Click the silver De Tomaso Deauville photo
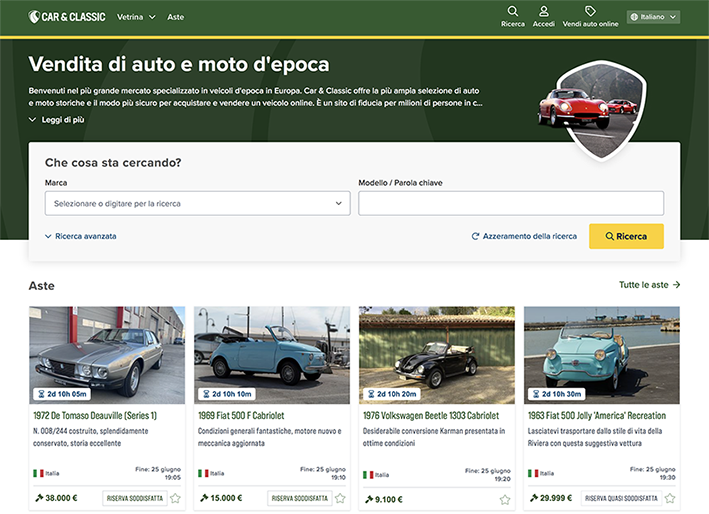This screenshot has width=709, height=514. pyautogui.click(x=107, y=355)
